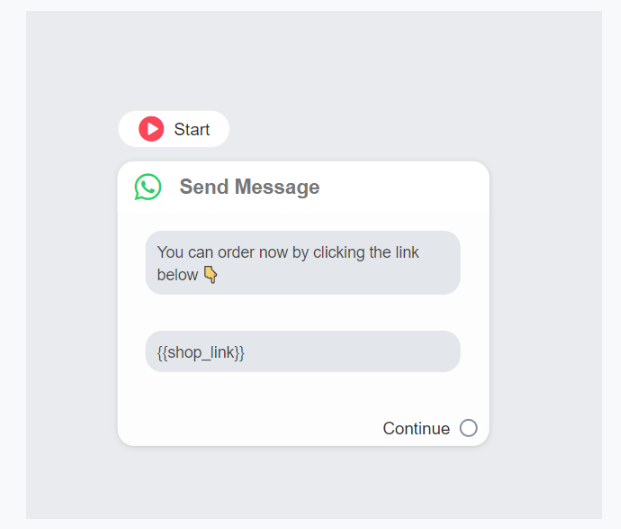Screen dimensions: 621x529
Task: Click the red play icon on Start
Action: click(x=151, y=129)
